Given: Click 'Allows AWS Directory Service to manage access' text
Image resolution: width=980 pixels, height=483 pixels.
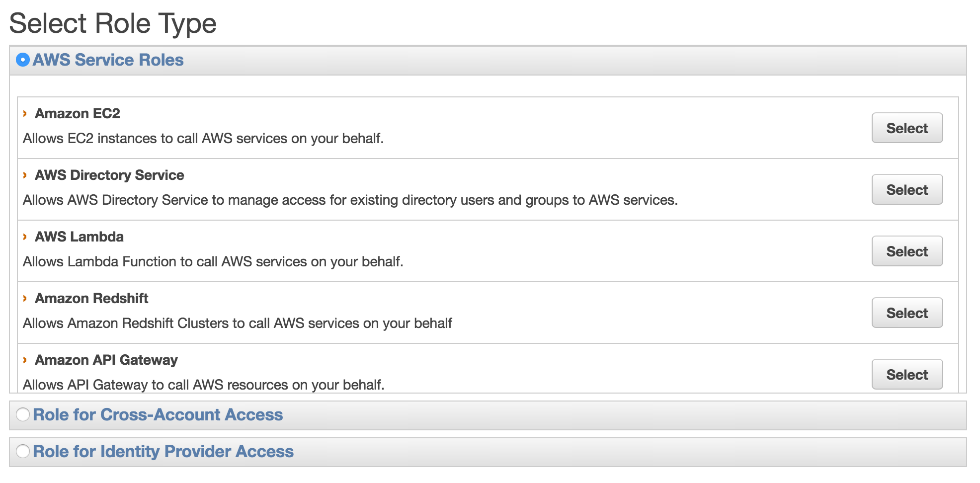Looking at the screenshot, I should coord(350,200).
